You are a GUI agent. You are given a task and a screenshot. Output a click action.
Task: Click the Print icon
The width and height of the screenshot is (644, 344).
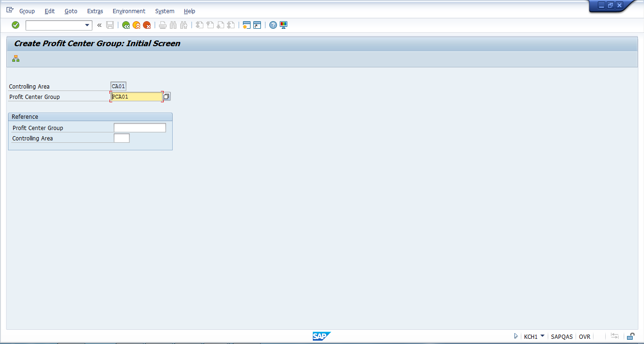[163, 25]
